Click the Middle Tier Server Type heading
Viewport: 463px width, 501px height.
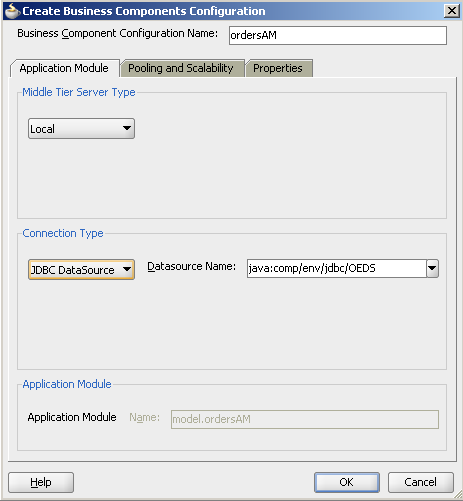[x=79, y=92]
